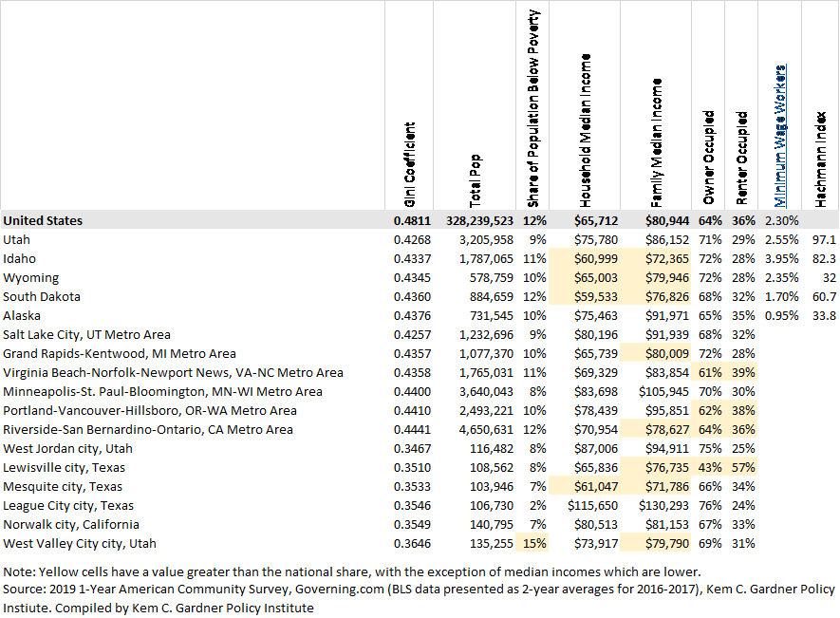Image resolution: width=840 pixels, height=618 pixels.
Task: Select Virginia Beach-Norfolk-Newport News Metro Area label
Action: (x=173, y=372)
